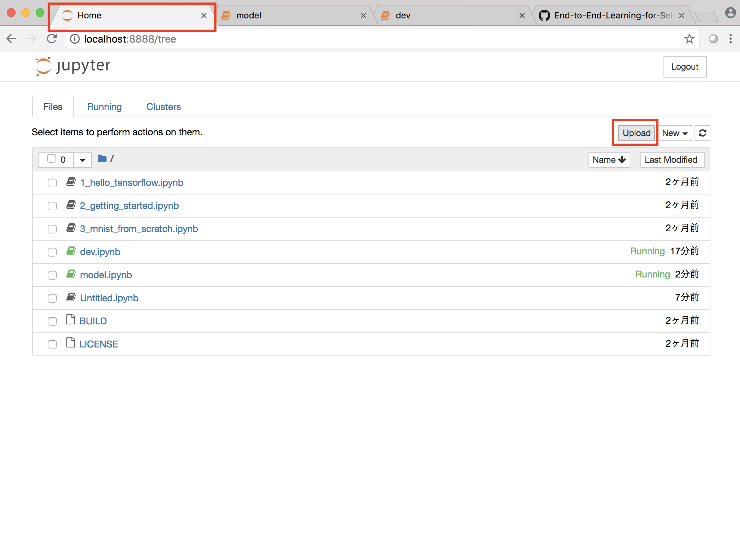Click the refresh notebook list icon
Screen dimensions: 740x560
(702, 133)
